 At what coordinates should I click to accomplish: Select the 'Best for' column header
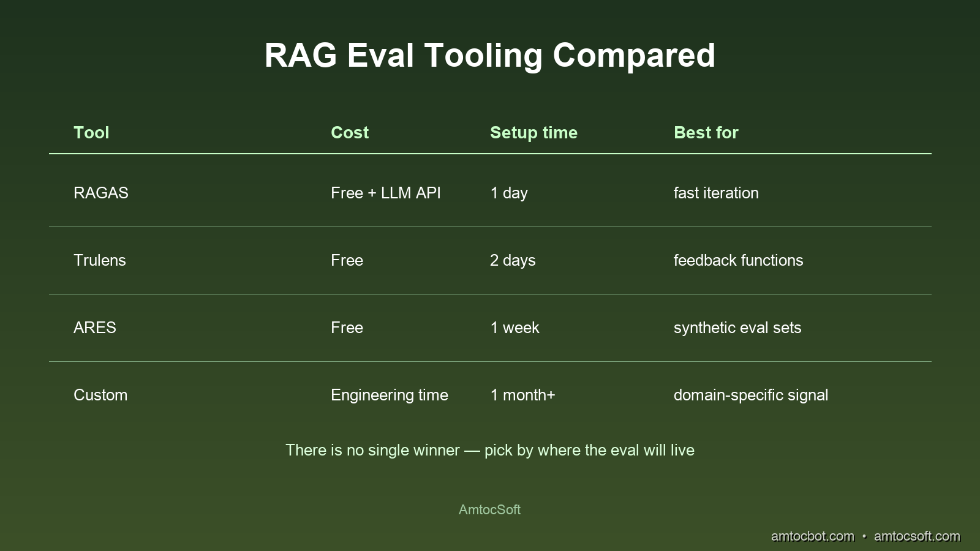tap(706, 132)
